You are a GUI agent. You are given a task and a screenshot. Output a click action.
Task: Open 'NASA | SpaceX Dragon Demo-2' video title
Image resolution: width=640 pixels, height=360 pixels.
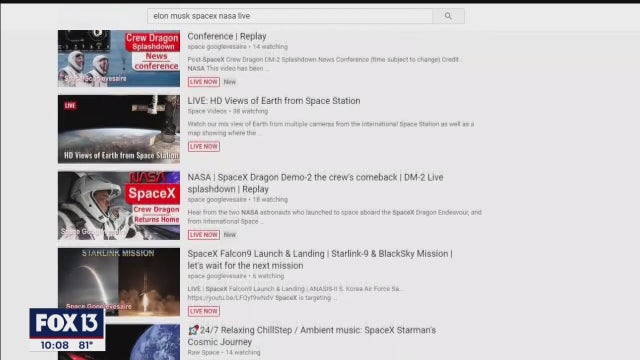click(315, 183)
